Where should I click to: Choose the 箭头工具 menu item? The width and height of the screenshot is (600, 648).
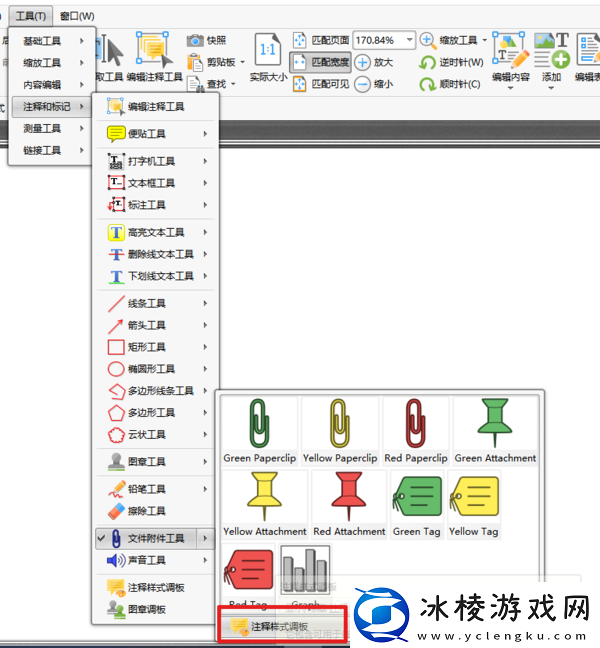[x=155, y=325]
